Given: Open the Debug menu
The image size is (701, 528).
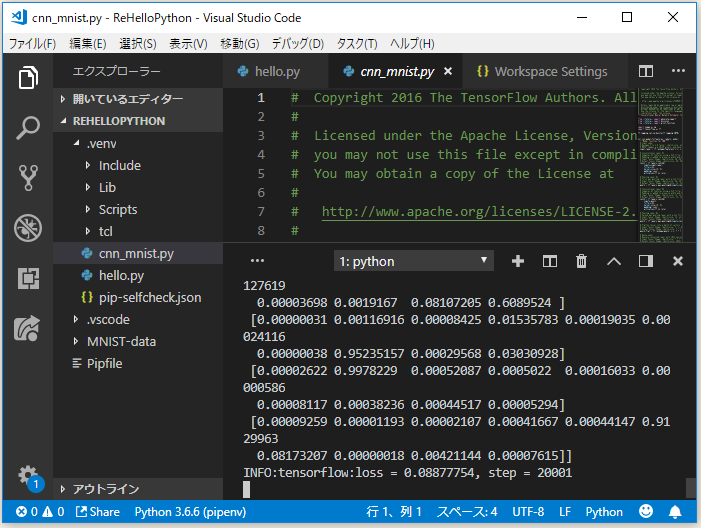Looking at the screenshot, I should pyautogui.click(x=297, y=44).
